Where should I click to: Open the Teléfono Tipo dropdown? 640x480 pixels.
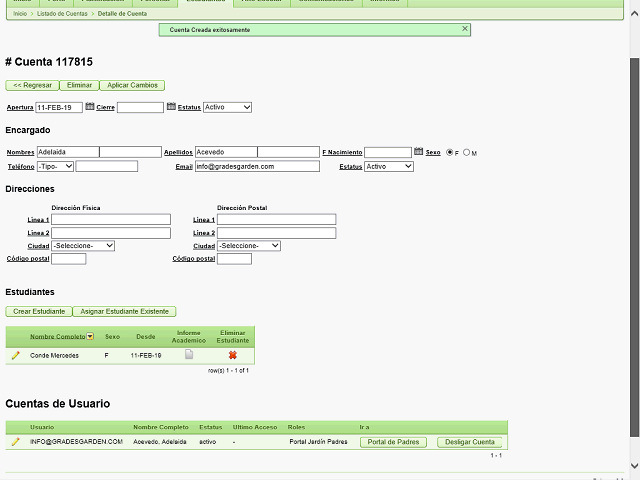[54, 167]
